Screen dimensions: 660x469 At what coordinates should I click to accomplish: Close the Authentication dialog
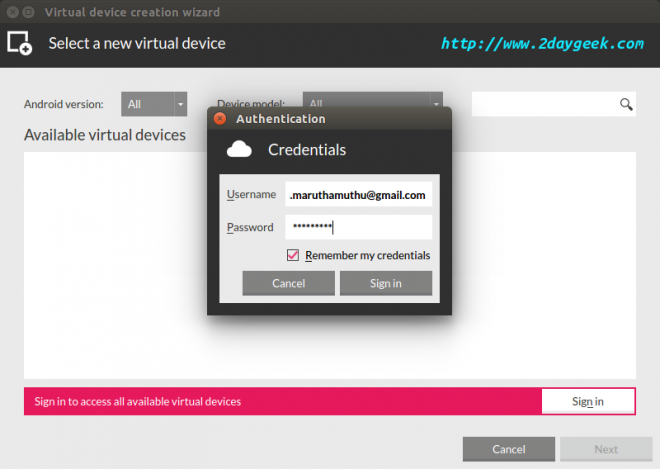click(x=220, y=118)
